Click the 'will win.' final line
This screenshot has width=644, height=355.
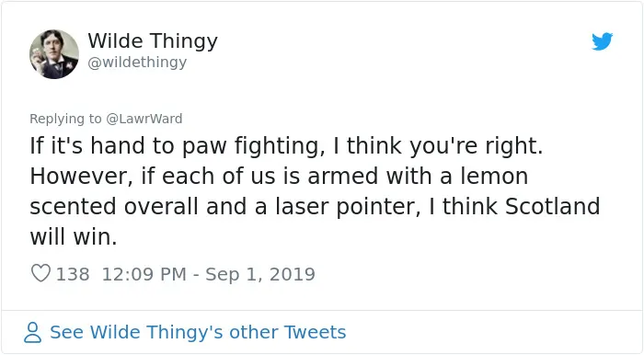(x=74, y=236)
